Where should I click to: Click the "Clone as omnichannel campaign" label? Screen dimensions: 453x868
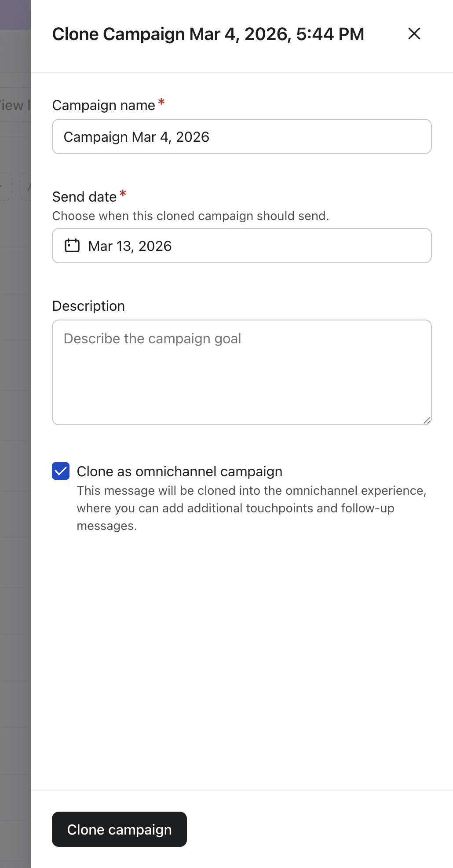click(179, 471)
